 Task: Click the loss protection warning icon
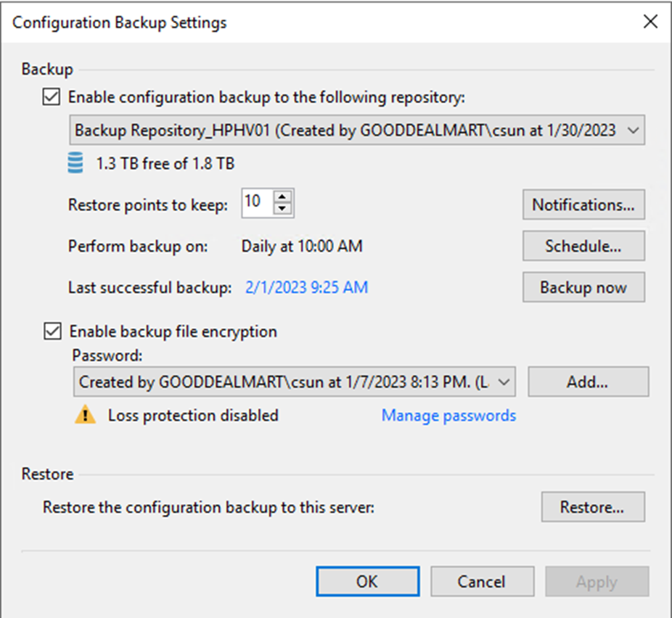coord(86,416)
